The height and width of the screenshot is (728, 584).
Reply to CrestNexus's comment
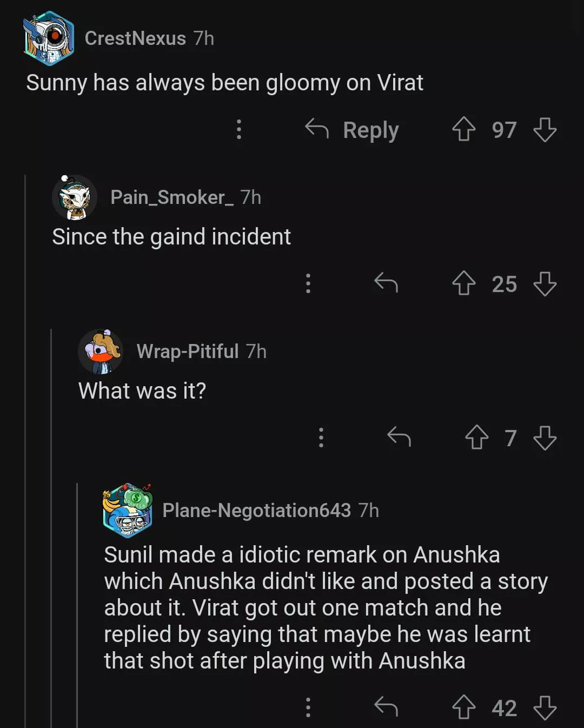[x=353, y=130]
